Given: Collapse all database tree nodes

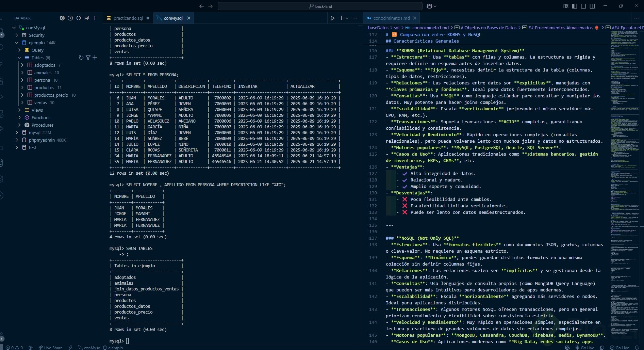Looking at the screenshot, I should click(87, 18).
